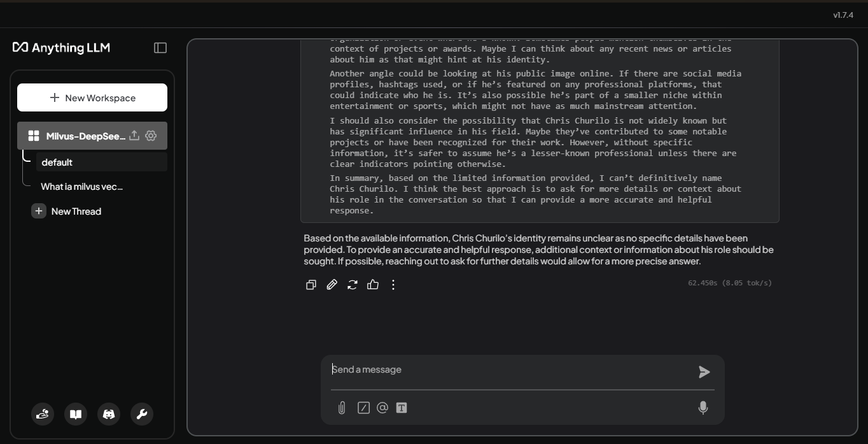868x444 pixels.
Task: Toggle the sidebar collapse icon
Action: tap(160, 48)
